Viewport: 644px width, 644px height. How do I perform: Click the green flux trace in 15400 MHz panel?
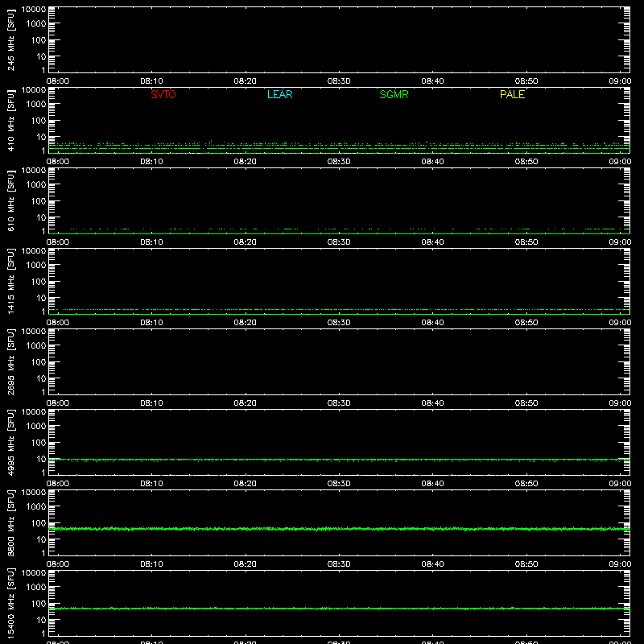pos(339,609)
